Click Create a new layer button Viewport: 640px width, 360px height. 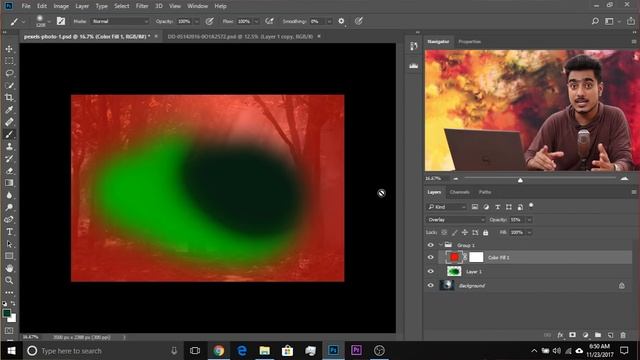click(610, 335)
